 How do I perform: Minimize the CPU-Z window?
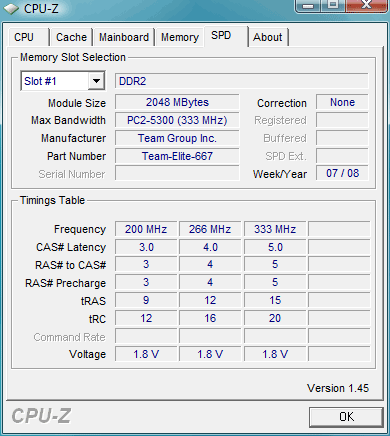point(308,5)
